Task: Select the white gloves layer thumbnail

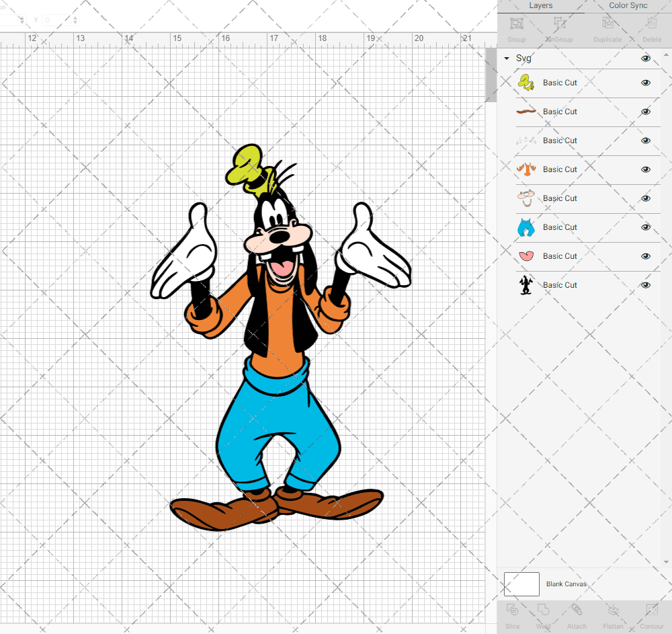Action: click(x=526, y=140)
